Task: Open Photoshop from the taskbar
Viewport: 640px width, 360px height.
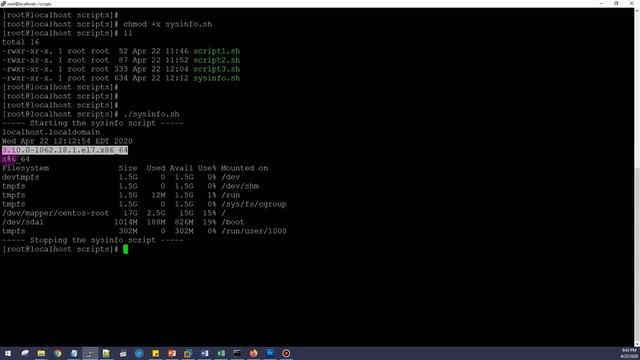Action: [270, 353]
